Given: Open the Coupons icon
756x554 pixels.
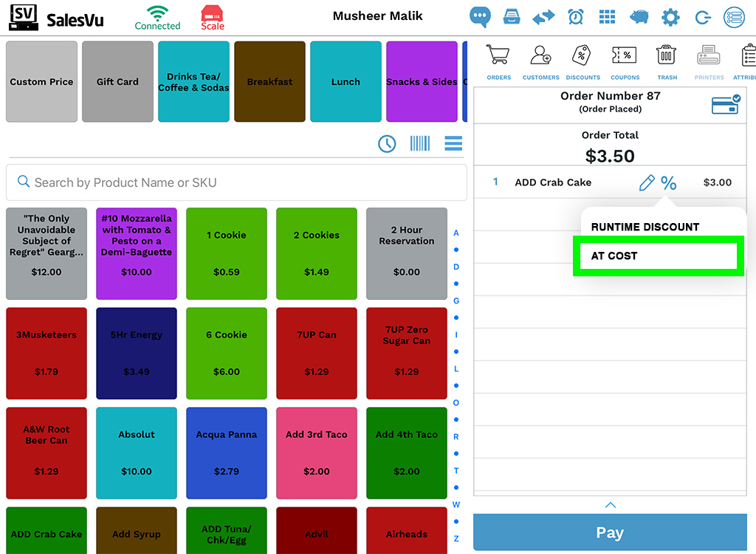Looking at the screenshot, I should point(625,62).
